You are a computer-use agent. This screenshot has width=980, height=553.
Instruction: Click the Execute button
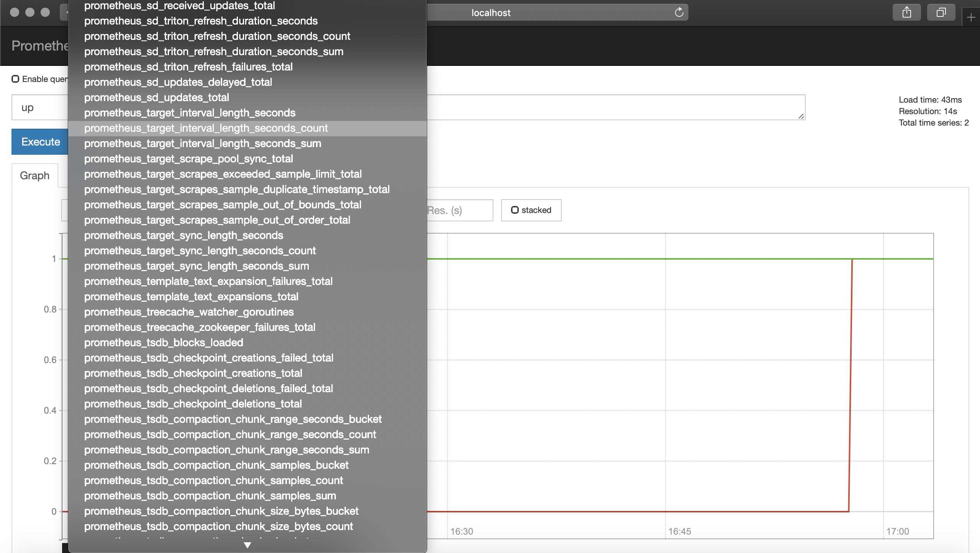pos(40,141)
